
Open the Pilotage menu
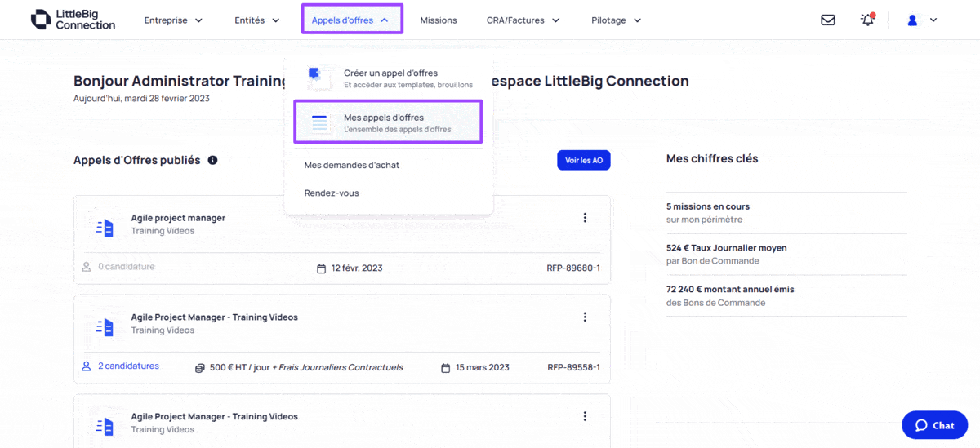point(617,20)
